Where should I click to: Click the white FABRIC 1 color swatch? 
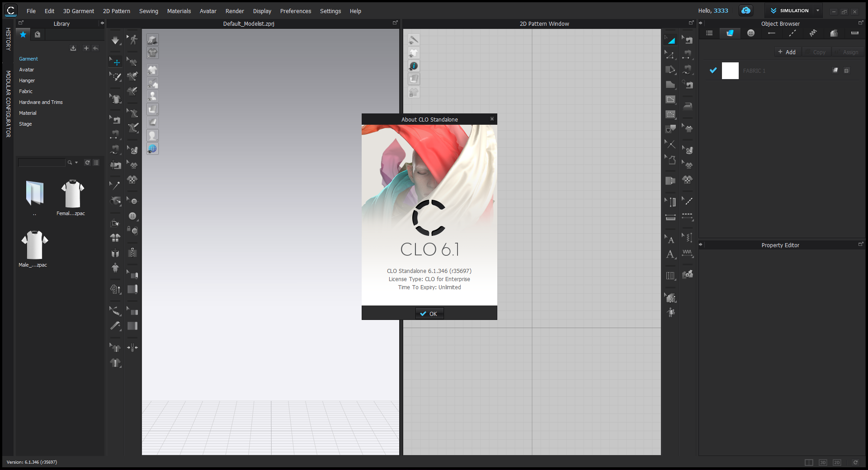(730, 70)
